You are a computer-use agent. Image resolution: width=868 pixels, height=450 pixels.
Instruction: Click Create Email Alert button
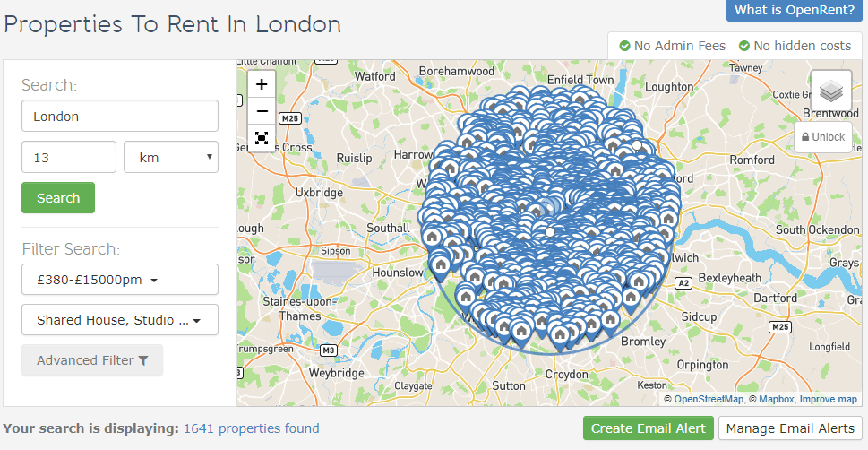tap(648, 428)
